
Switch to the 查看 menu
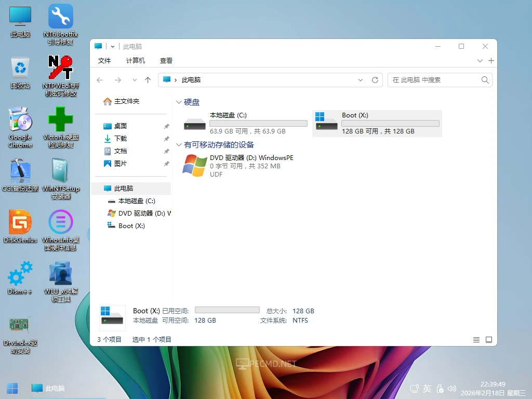coord(166,60)
